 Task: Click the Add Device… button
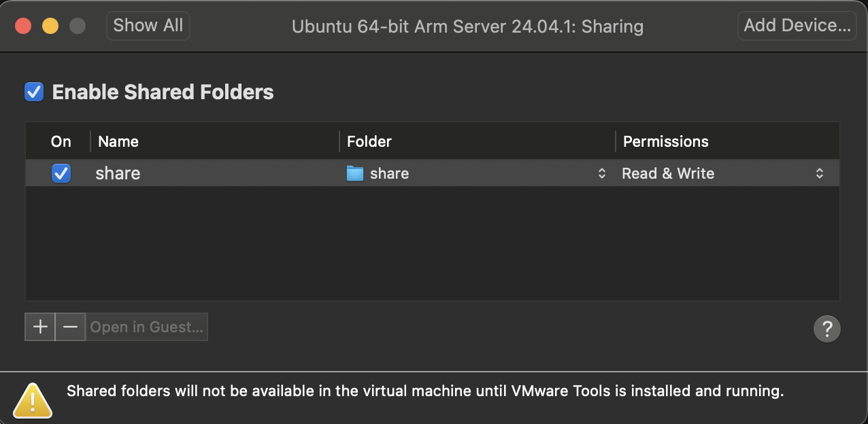[796, 25]
